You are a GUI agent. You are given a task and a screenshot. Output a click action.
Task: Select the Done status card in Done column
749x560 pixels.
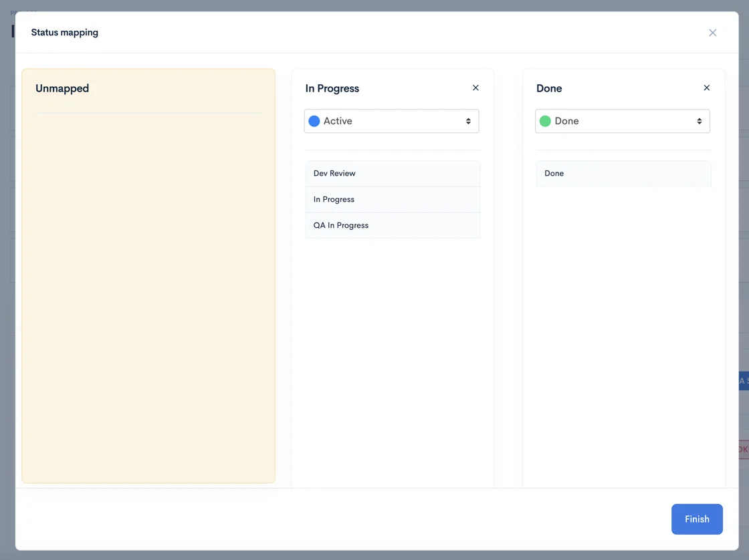[623, 173]
